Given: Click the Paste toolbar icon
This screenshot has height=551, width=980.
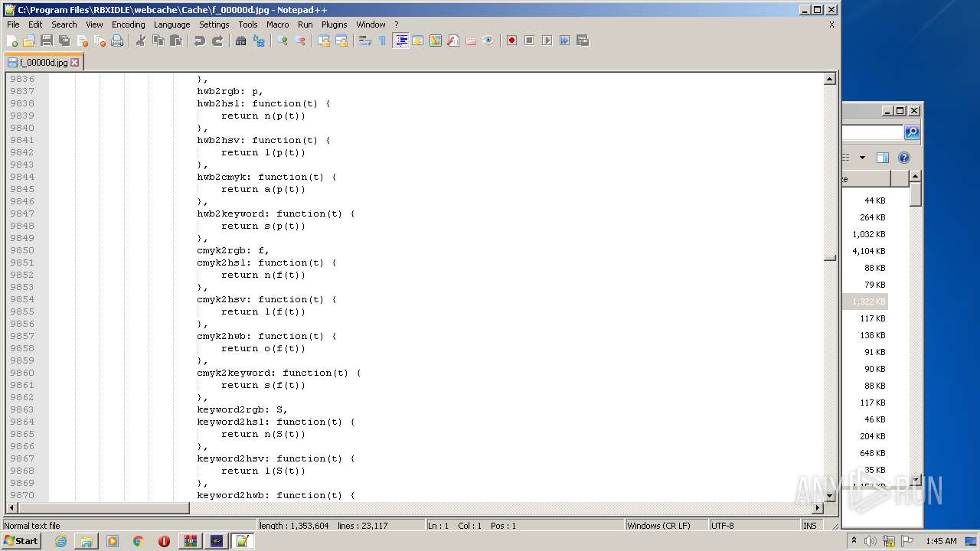Looking at the screenshot, I should pyautogui.click(x=176, y=41).
